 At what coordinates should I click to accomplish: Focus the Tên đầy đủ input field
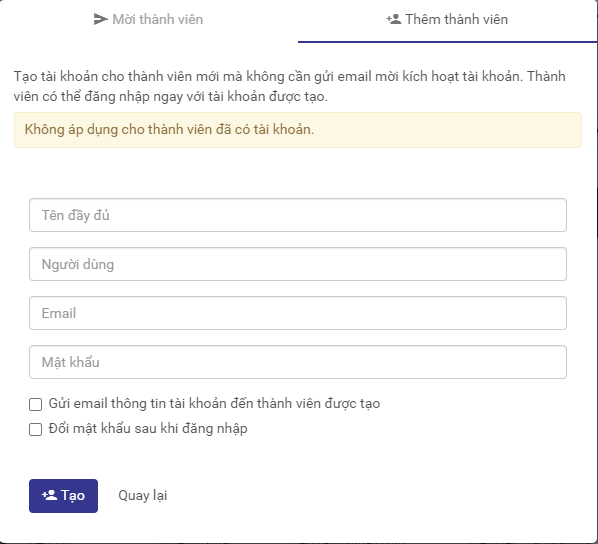pyautogui.click(x=298, y=215)
